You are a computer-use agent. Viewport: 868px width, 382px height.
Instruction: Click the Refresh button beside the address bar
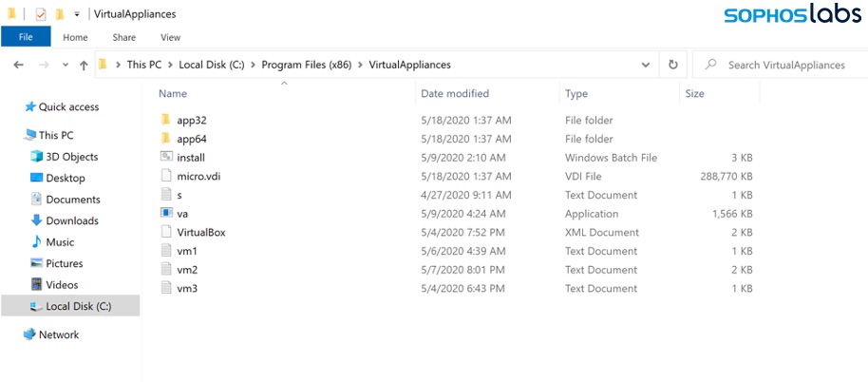(x=672, y=65)
